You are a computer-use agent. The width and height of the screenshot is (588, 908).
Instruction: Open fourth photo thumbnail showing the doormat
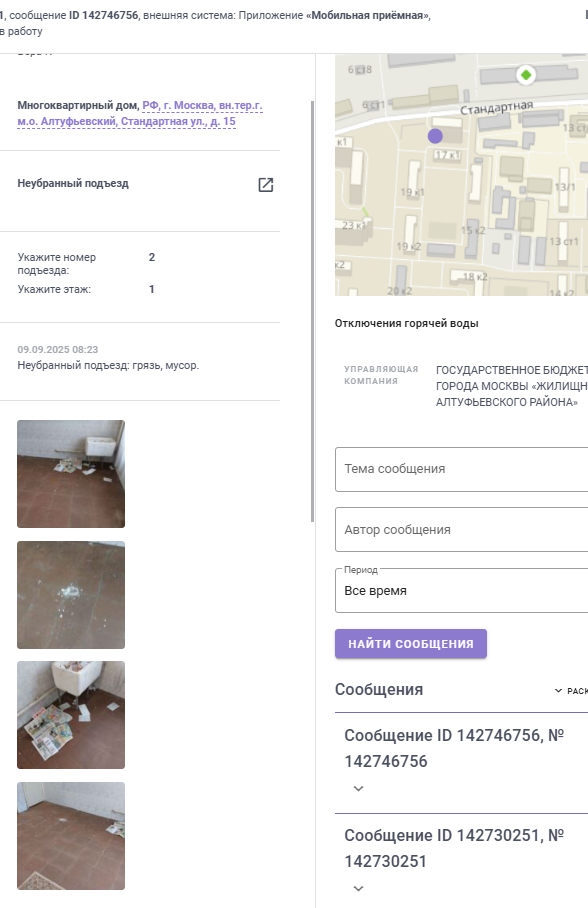click(71, 836)
